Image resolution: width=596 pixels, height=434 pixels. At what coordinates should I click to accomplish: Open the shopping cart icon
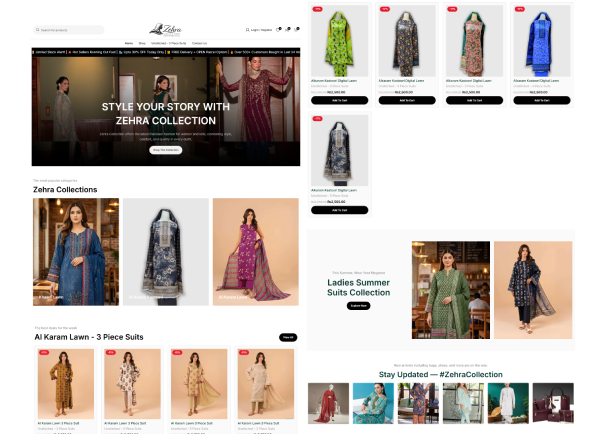click(x=296, y=30)
